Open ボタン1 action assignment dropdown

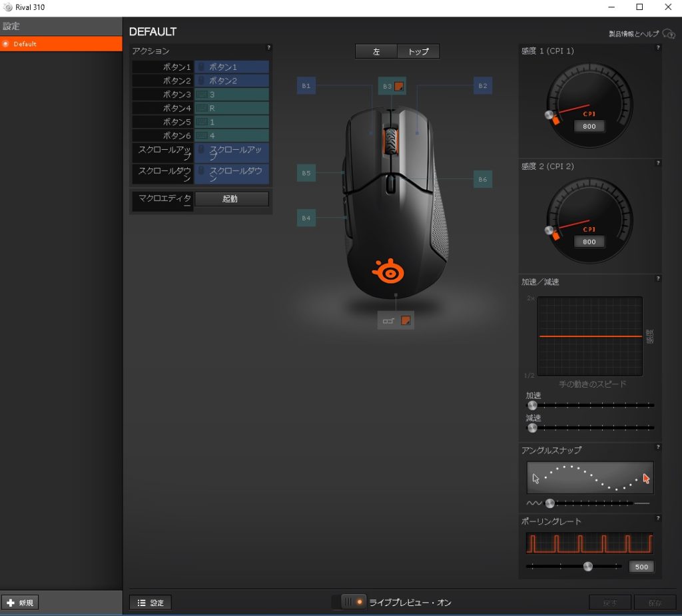[231, 67]
